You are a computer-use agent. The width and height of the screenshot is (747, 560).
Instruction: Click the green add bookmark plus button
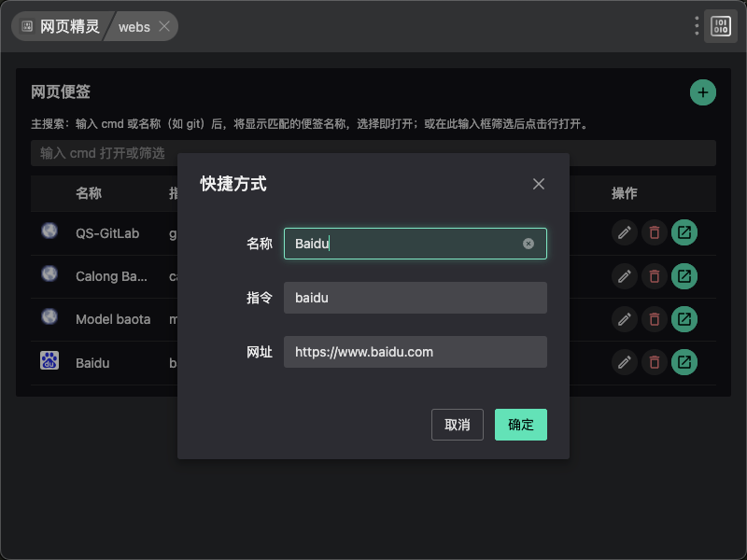(703, 92)
